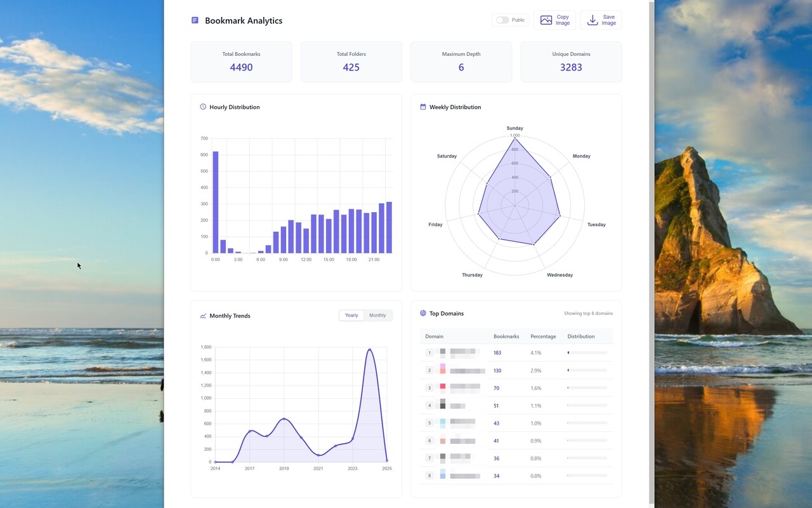The height and width of the screenshot is (508, 812).
Task: Click the bookmark count 34 in row 8
Action: point(496,476)
